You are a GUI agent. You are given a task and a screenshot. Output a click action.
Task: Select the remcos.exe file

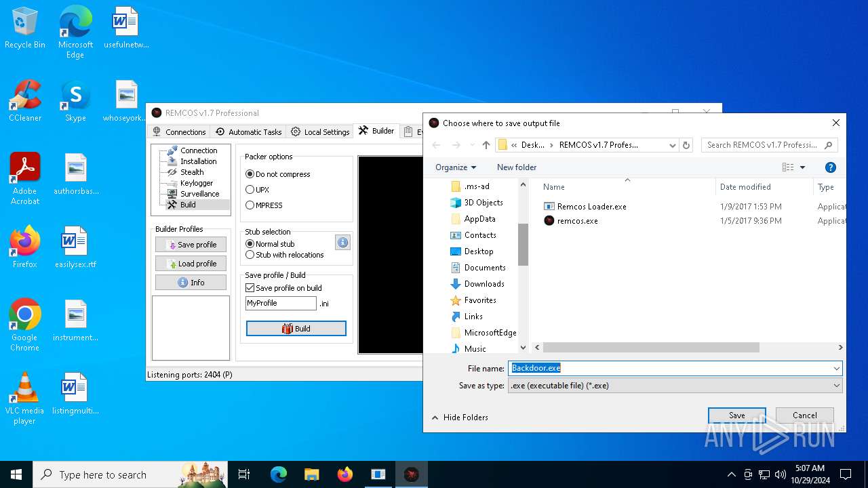point(570,221)
